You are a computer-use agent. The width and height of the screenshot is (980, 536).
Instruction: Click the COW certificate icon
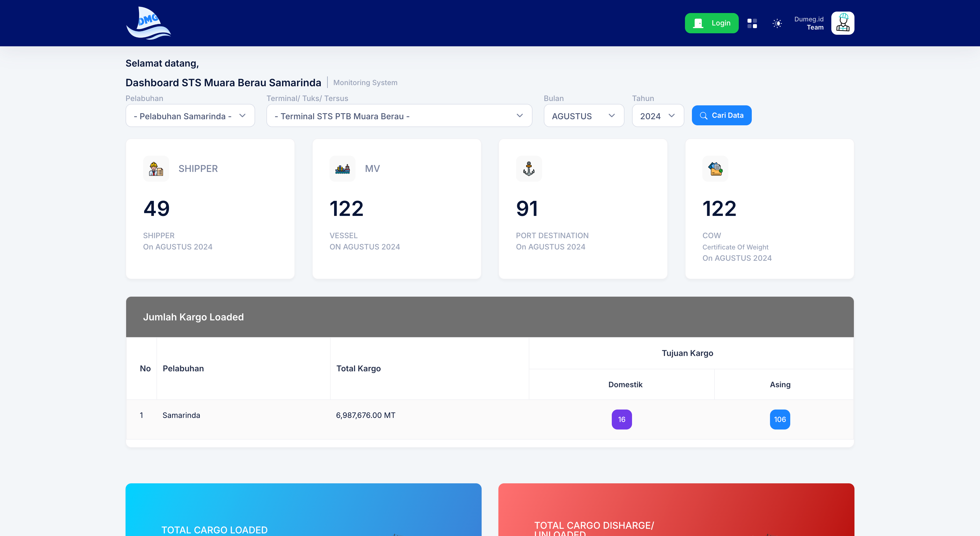715,169
